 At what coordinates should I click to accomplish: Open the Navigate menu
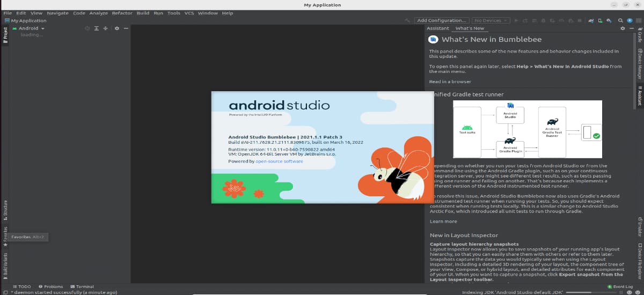[x=57, y=13]
